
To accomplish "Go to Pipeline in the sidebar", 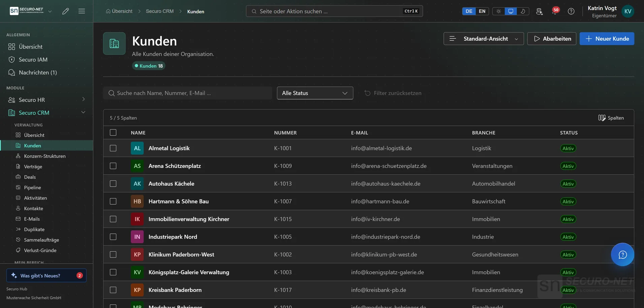I will coord(32,187).
